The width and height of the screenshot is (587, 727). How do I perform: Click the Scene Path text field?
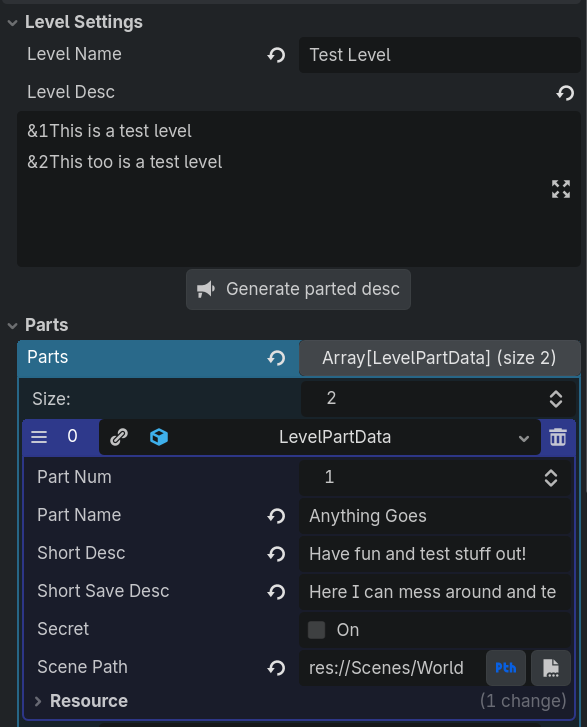click(x=392, y=668)
